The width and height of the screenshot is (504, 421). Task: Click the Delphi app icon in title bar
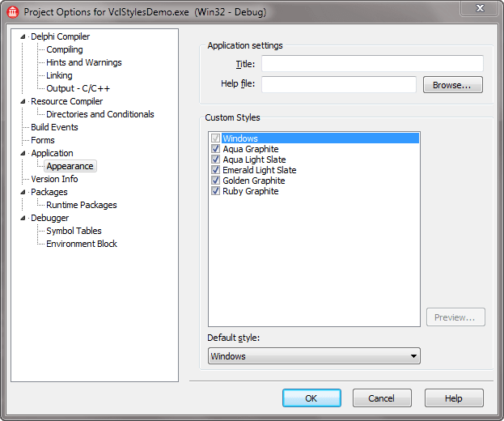[x=13, y=12]
